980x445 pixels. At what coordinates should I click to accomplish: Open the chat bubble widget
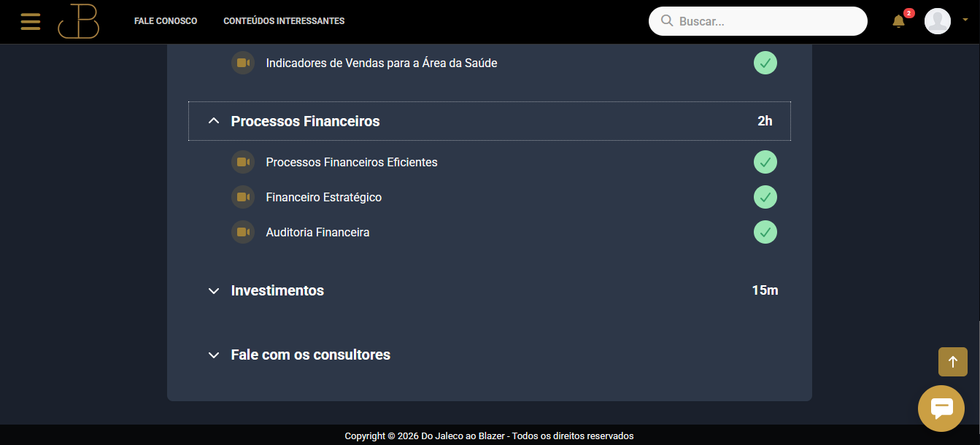point(941,409)
